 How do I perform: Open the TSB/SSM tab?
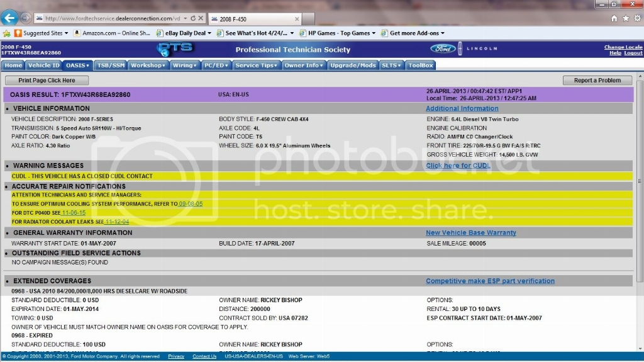pyautogui.click(x=111, y=65)
